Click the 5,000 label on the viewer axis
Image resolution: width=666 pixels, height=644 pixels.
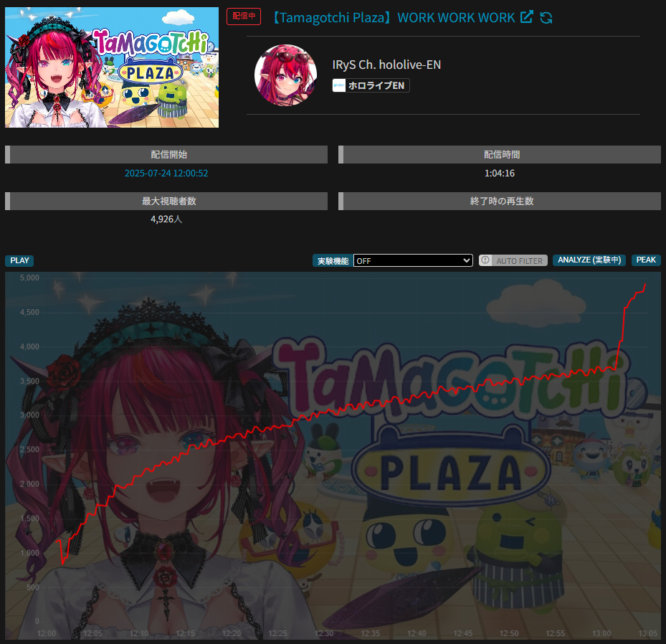[x=29, y=278]
